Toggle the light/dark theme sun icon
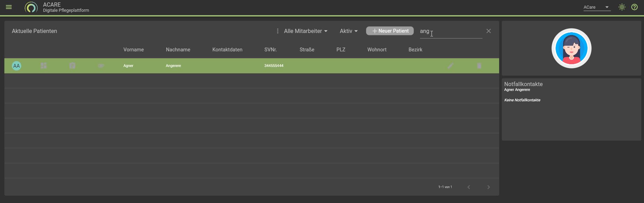644x203 pixels. pyautogui.click(x=622, y=7)
